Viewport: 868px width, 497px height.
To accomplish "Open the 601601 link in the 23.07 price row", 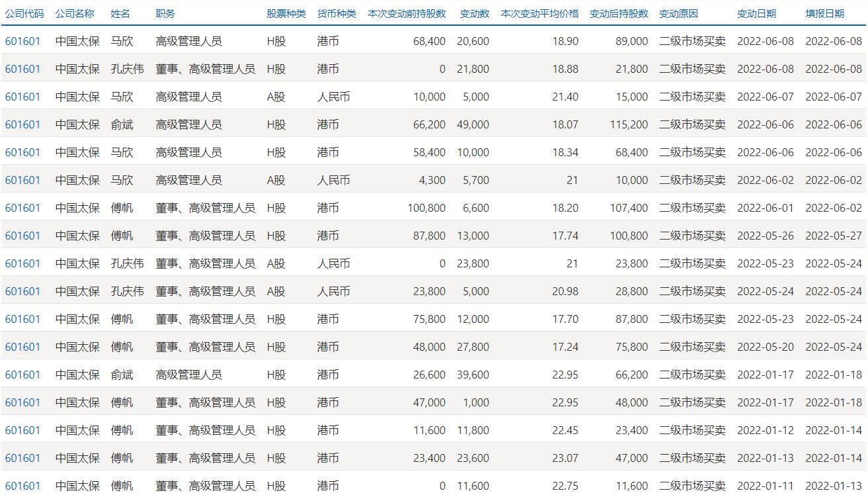I will click(22, 458).
